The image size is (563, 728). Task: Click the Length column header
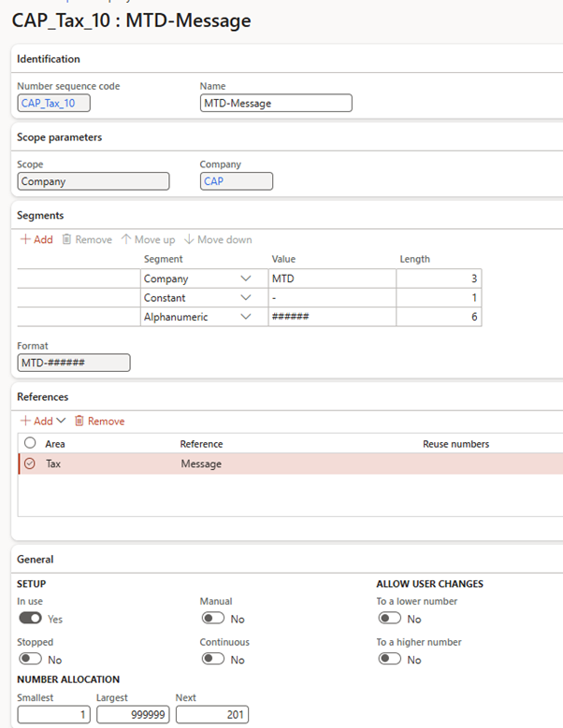(x=415, y=259)
